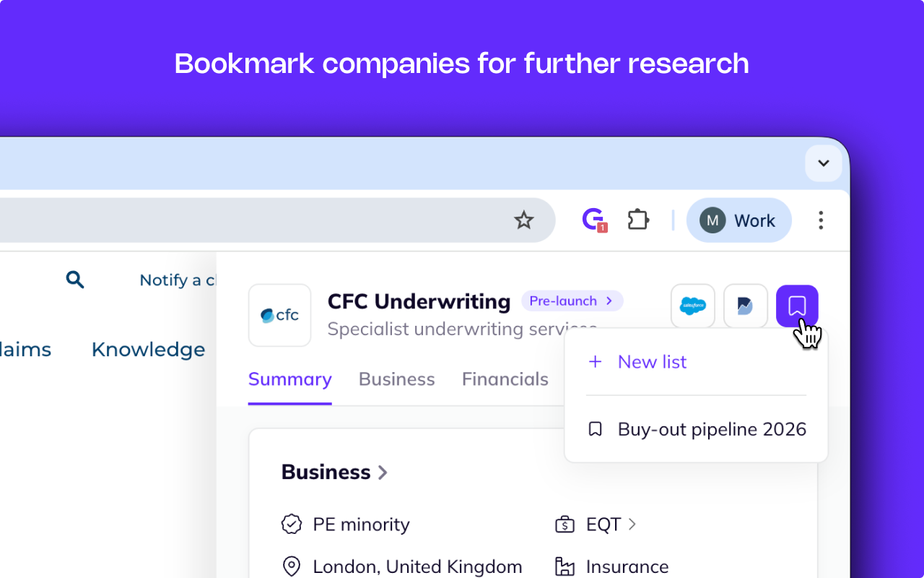Click the EQT money bag icon
The image size is (924, 578).
pos(564,524)
